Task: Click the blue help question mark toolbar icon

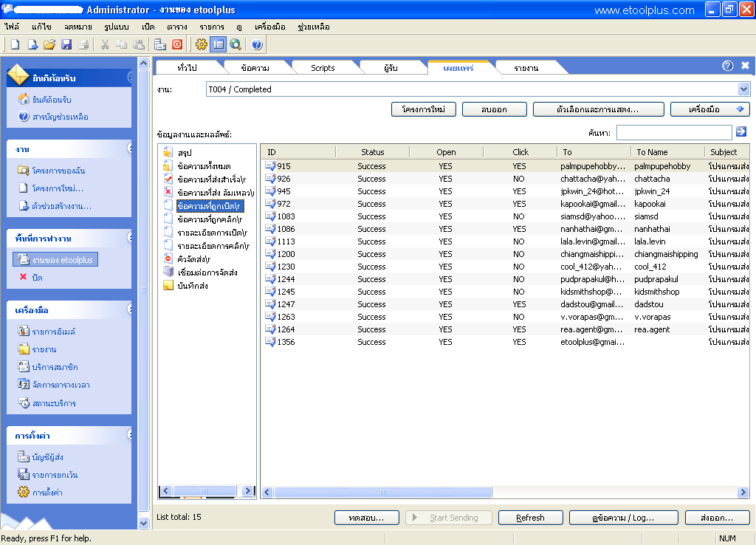Action: pyautogui.click(x=257, y=44)
